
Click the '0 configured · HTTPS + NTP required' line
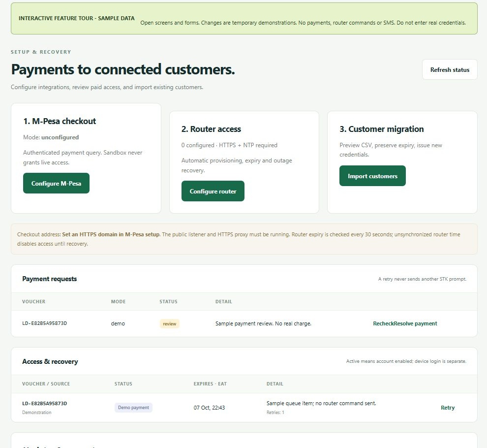[x=229, y=145]
